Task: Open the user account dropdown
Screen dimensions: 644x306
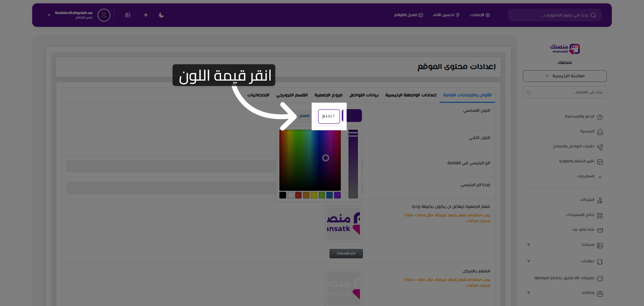Action: tap(48, 15)
